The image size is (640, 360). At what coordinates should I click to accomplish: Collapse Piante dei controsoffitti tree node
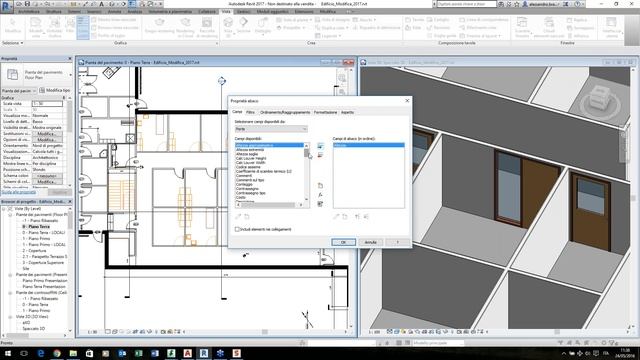point(10,293)
